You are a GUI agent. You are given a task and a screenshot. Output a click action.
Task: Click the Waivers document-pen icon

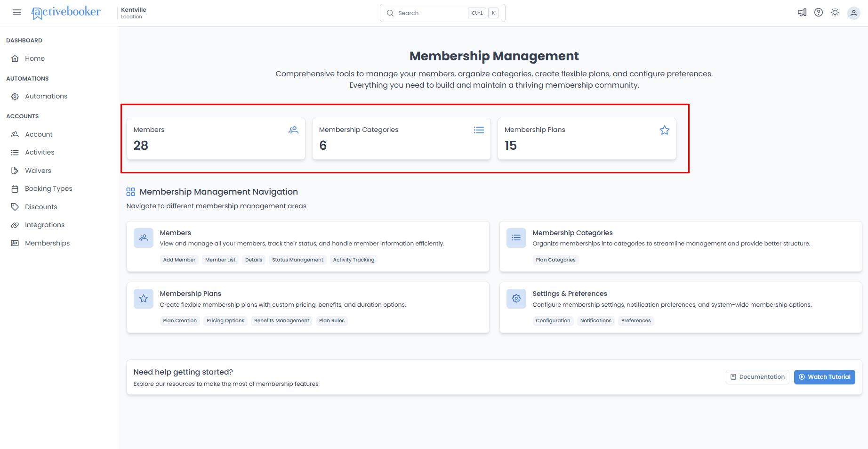click(x=15, y=171)
